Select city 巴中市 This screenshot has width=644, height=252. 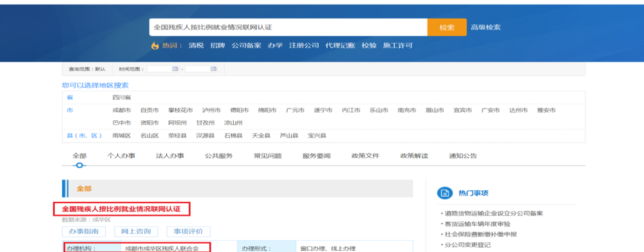pos(122,123)
